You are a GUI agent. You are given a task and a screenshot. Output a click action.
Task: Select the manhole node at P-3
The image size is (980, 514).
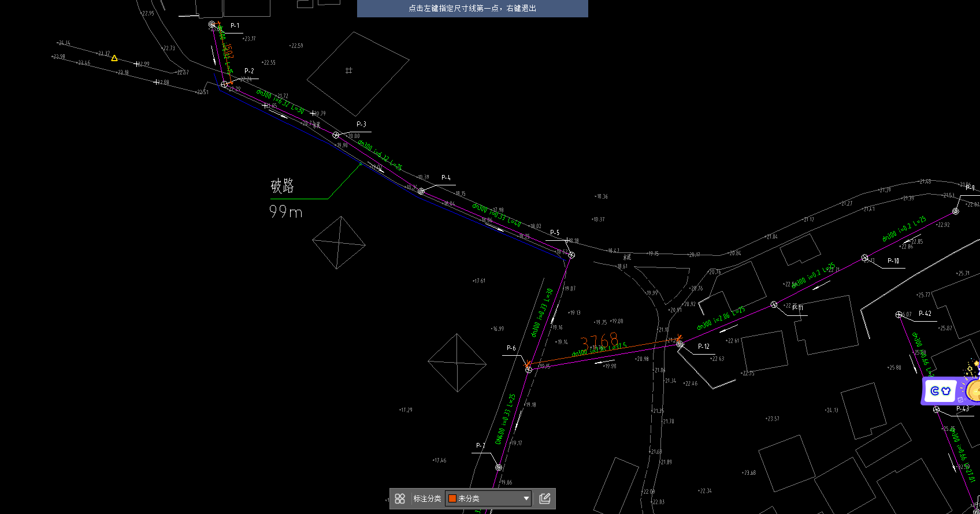(336, 135)
